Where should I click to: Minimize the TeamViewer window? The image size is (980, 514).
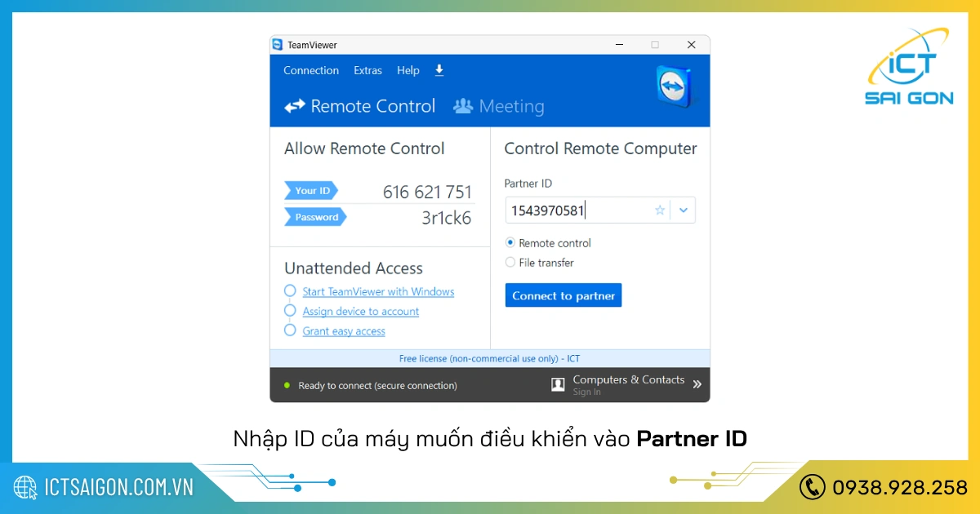pos(617,45)
